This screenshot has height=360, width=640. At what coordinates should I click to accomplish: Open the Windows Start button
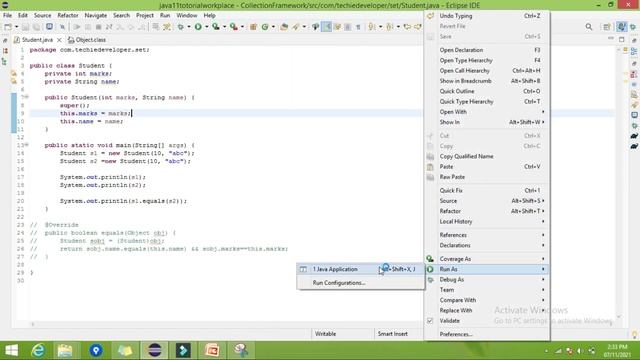coord(11,350)
